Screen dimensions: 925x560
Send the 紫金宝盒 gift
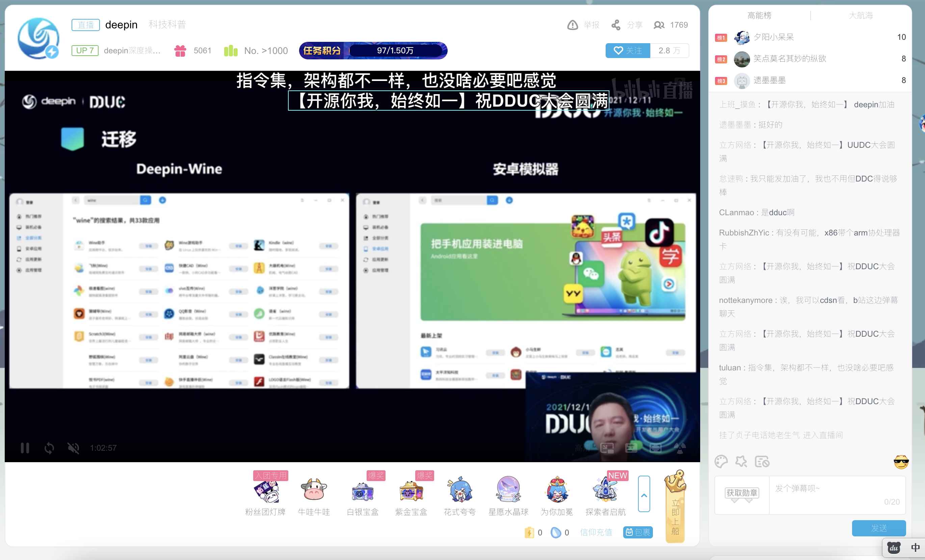point(411,494)
